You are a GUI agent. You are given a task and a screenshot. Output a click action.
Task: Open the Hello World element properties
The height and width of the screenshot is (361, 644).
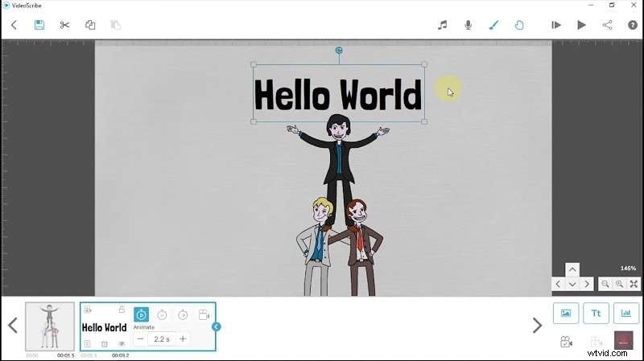pyautogui.click(x=88, y=344)
